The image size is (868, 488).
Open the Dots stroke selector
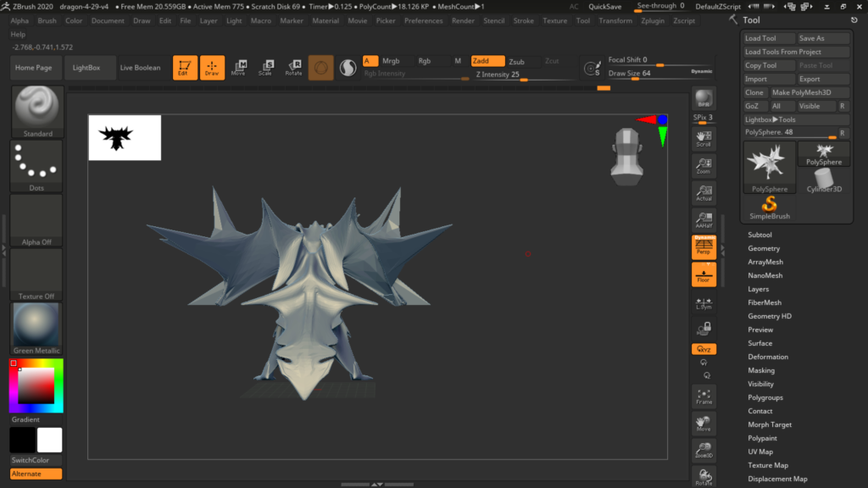pyautogui.click(x=36, y=163)
